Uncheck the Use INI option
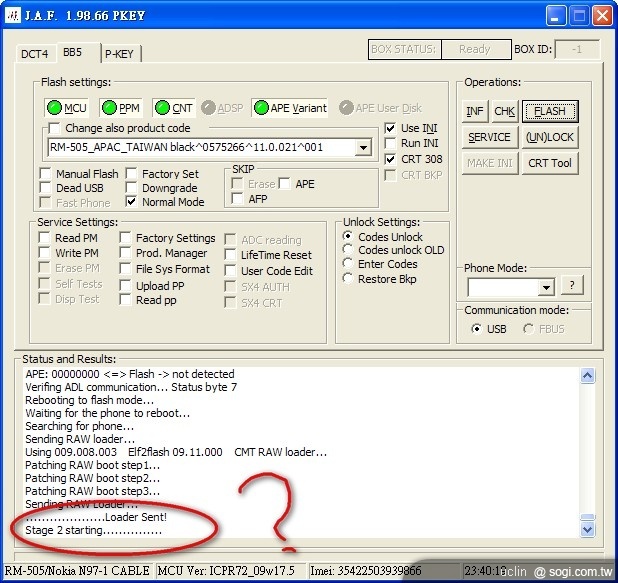 point(390,128)
